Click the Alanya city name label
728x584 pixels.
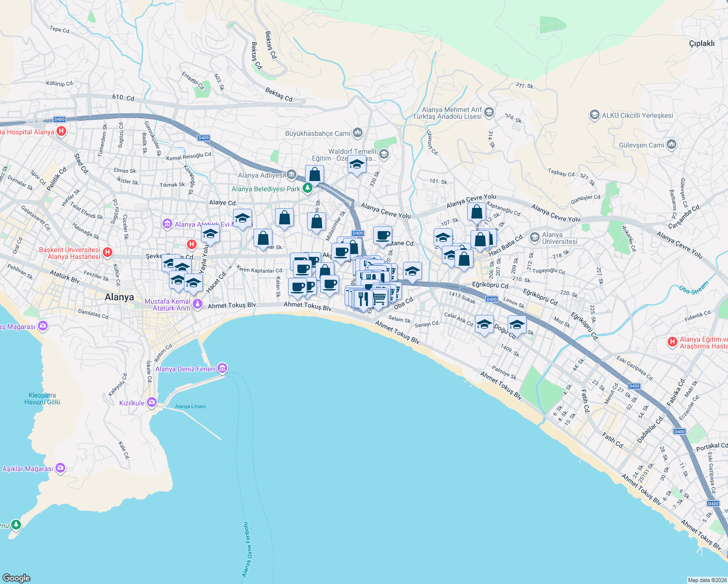[119, 297]
